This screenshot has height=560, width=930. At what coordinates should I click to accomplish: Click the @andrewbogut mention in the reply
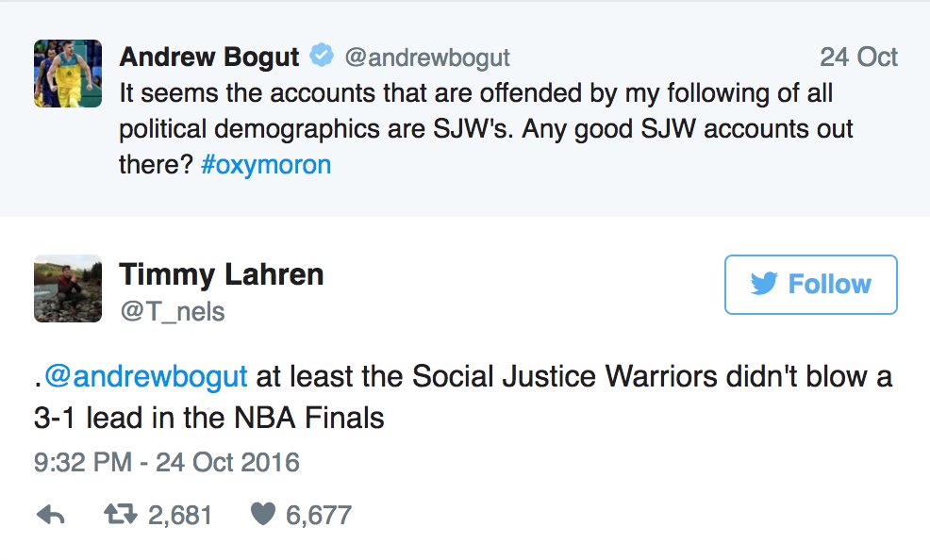pos(145,377)
